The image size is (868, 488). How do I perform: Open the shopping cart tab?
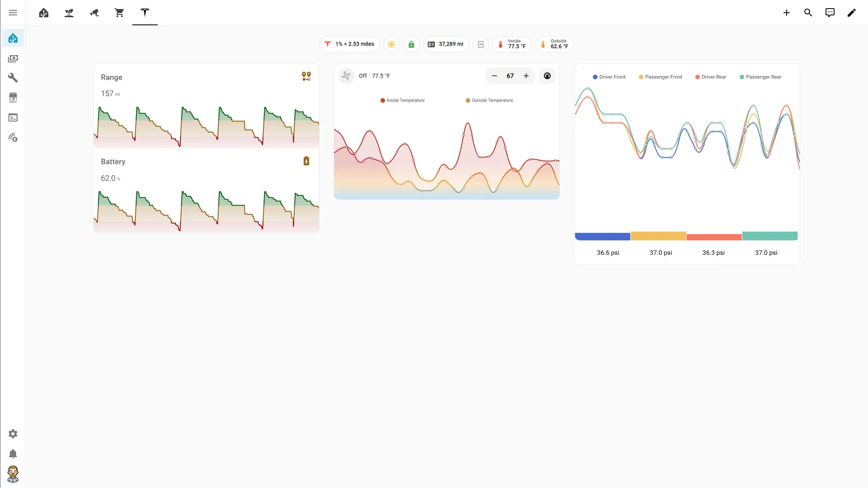point(119,13)
